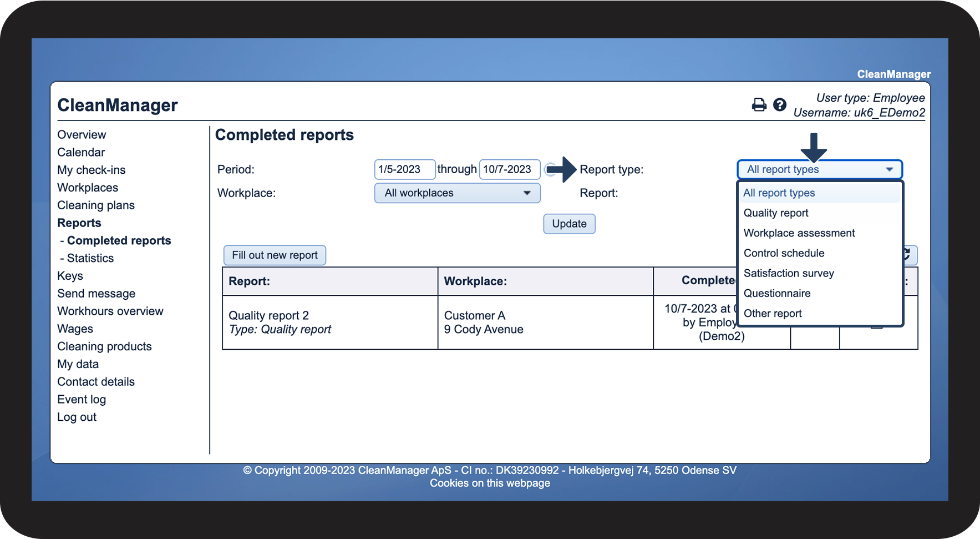Screen dimensions: 980x539
Task: Expand the All workplaces dropdown
Action: (457, 193)
